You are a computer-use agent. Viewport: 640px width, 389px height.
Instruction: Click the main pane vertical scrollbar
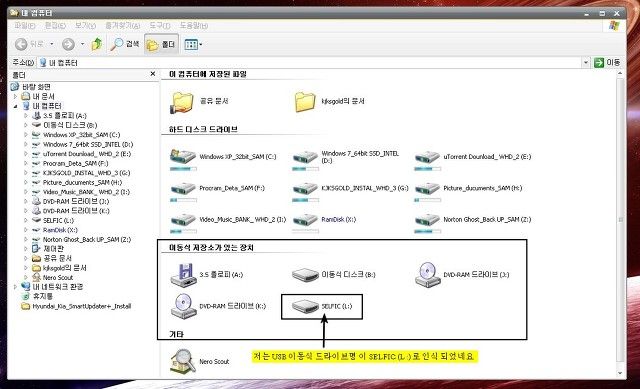coord(620,224)
